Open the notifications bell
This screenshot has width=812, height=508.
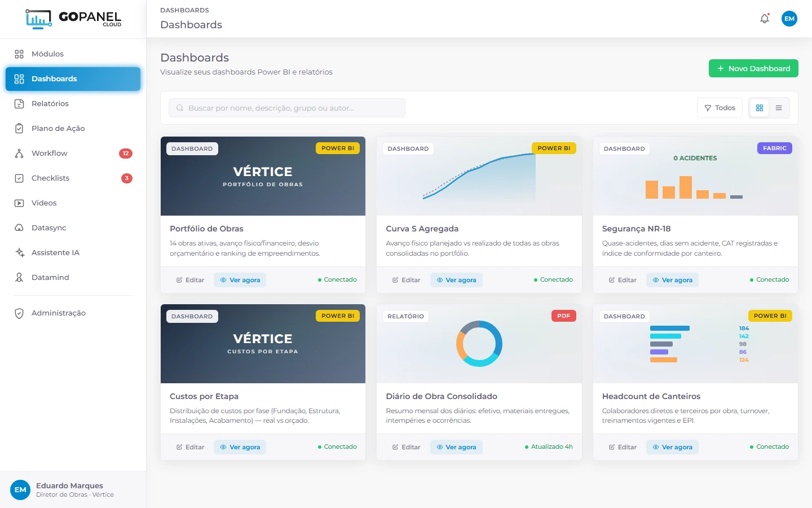pyautogui.click(x=765, y=19)
